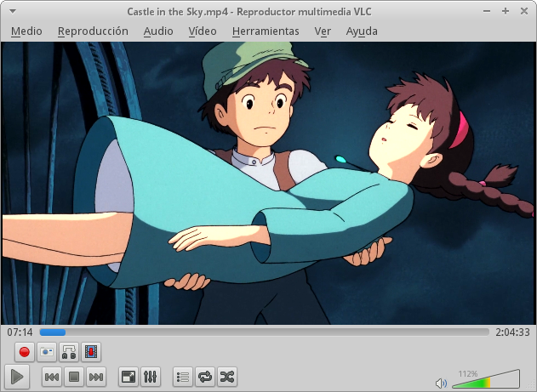Toggle remaining time on 2:04:33 label
The height and width of the screenshot is (392, 537).
click(512, 332)
